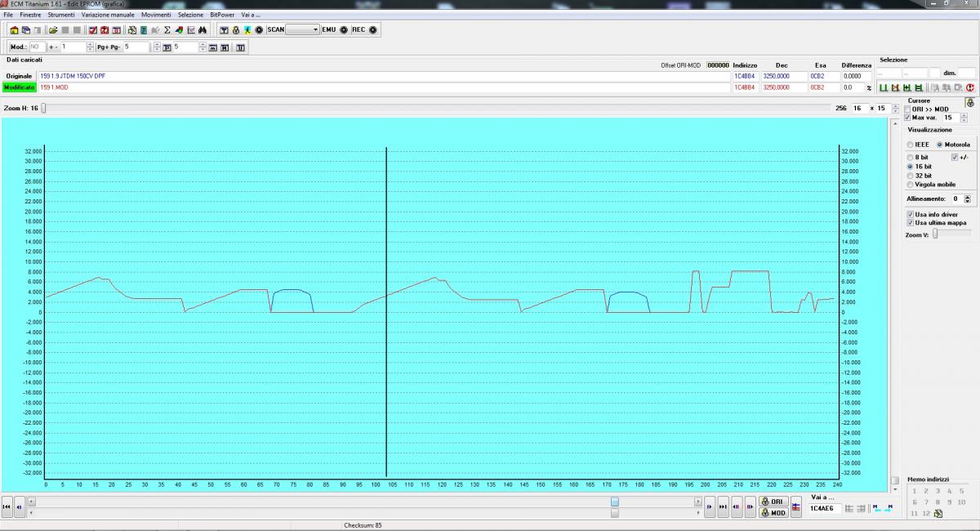Click the Max var. spinner arrows
Screen dimensions: 980x531
(964, 118)
